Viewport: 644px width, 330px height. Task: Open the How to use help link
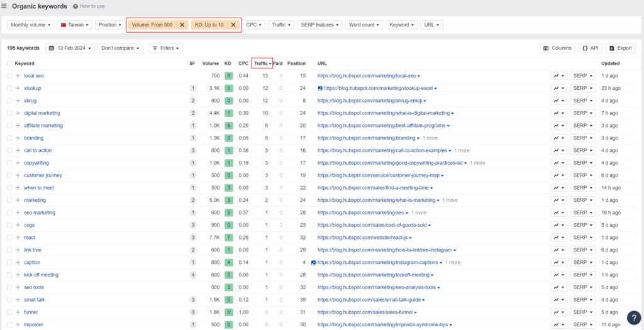coord(89,6)
